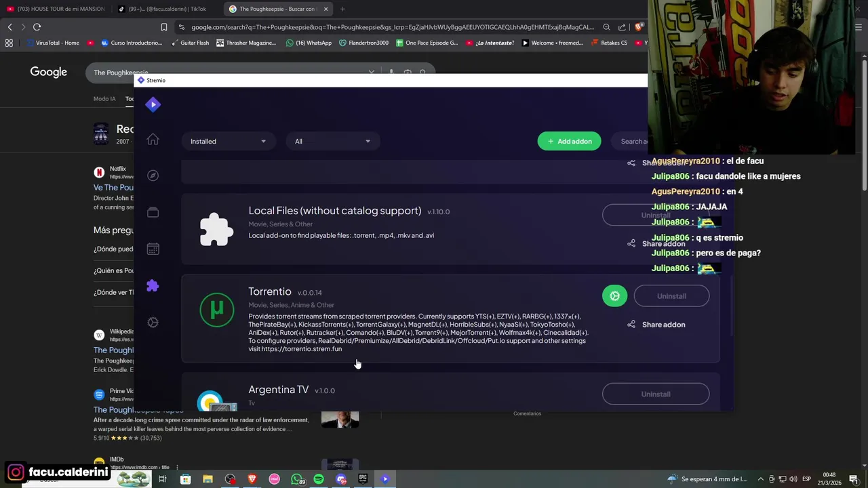Open the Stremio Board home icon
The image size is (868, 488).
point(153,139)
